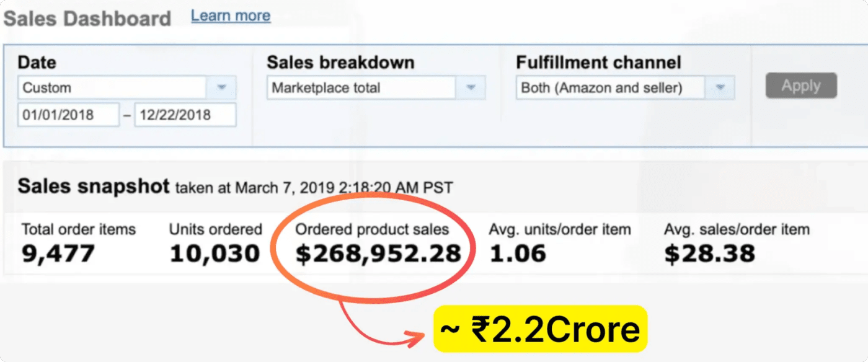Click the Avg. units/order item value 1.06
868x362 pixels.
(518, 253)
